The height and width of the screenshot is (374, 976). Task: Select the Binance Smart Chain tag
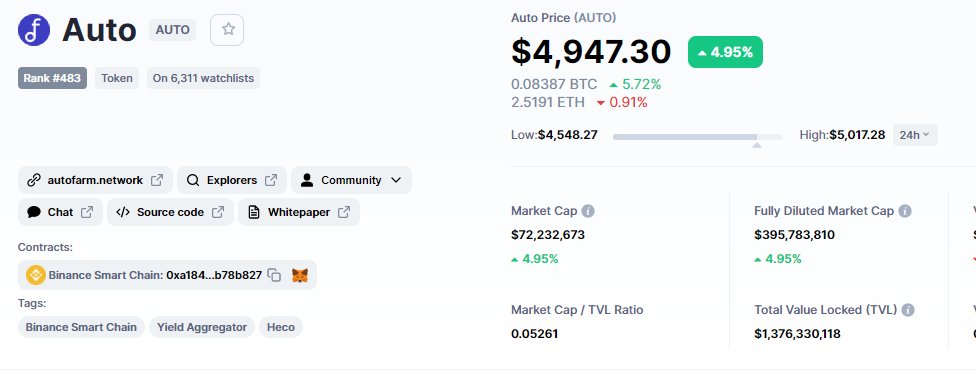(81, 327)
